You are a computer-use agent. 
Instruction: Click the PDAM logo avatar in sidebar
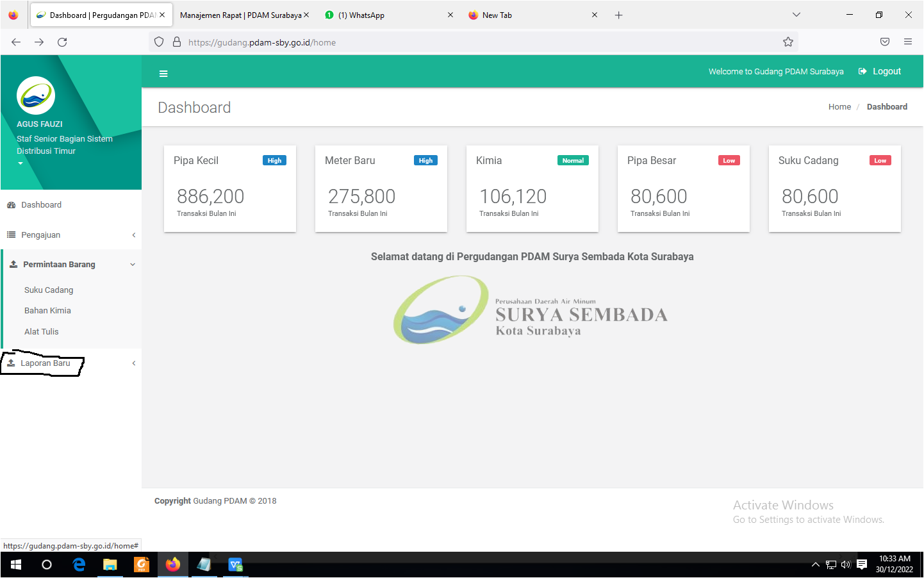point(36,96)
